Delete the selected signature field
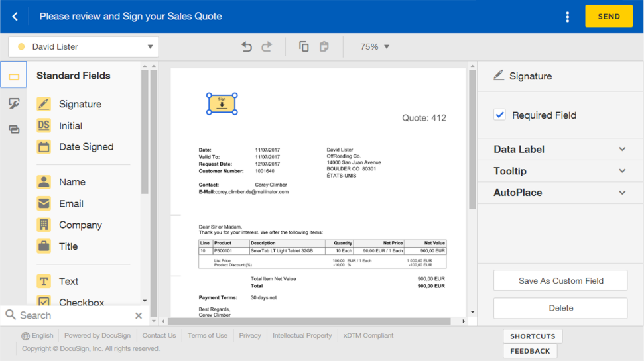The width and height of the screenshot is (644, 361). tap(560, 308)
